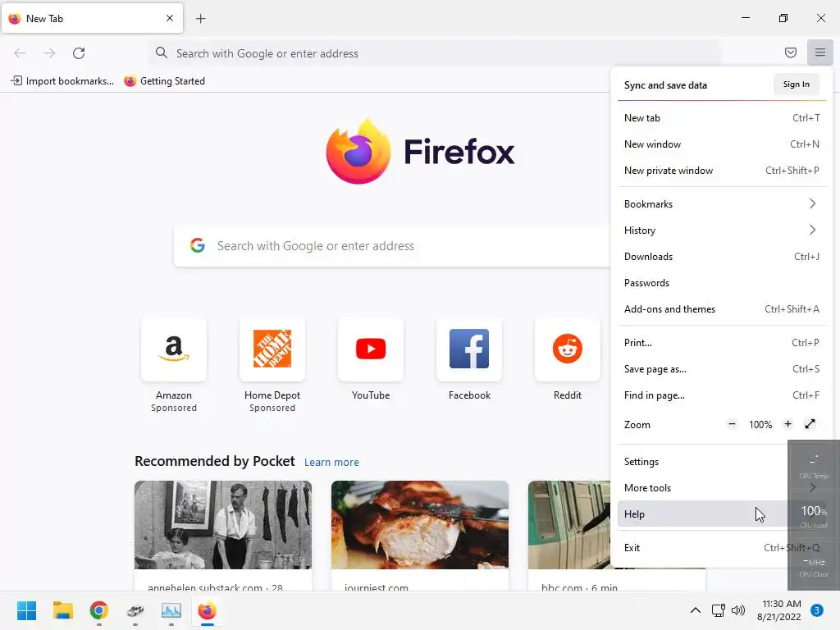Go forward one page arrow

pyautogui.click(x=49, y=53)
